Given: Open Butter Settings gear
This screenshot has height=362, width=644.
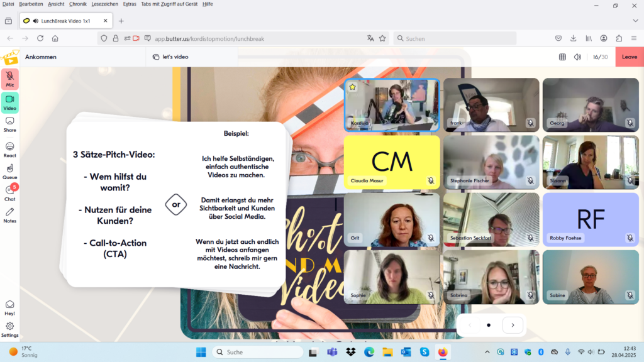Looking at the screenshot, I should [10, 329].
